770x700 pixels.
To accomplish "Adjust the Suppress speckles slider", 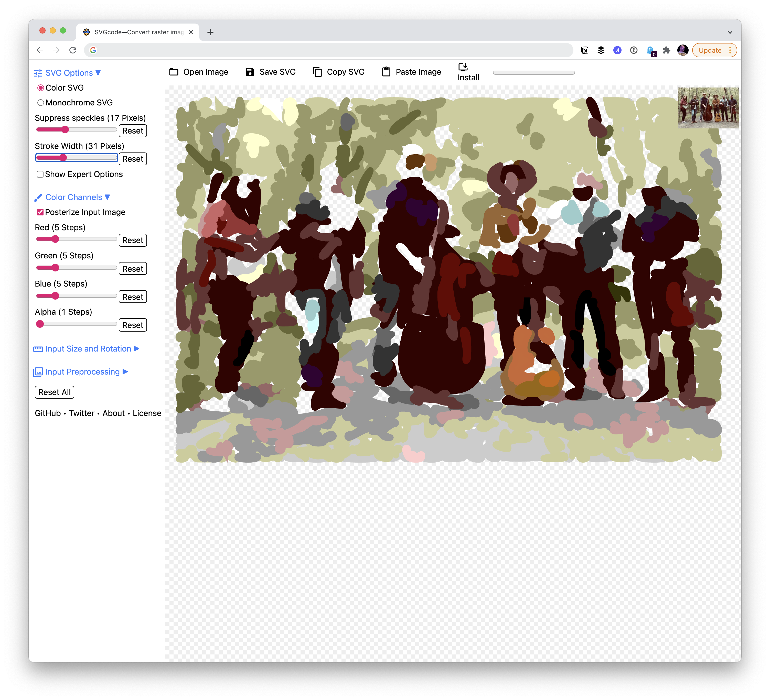I will (x=76, y=130).
